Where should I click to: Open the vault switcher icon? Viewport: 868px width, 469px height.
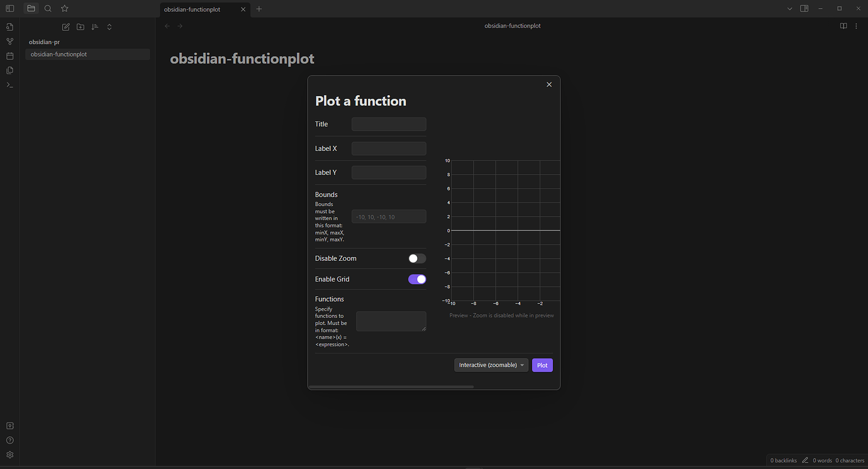[9, 426]
